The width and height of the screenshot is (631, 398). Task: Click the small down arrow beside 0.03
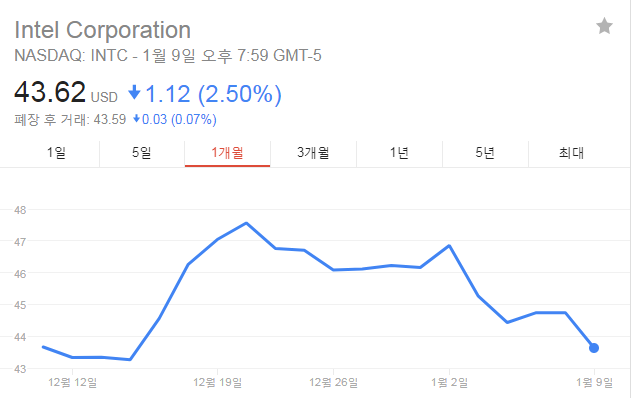click(x=136, y=119)
